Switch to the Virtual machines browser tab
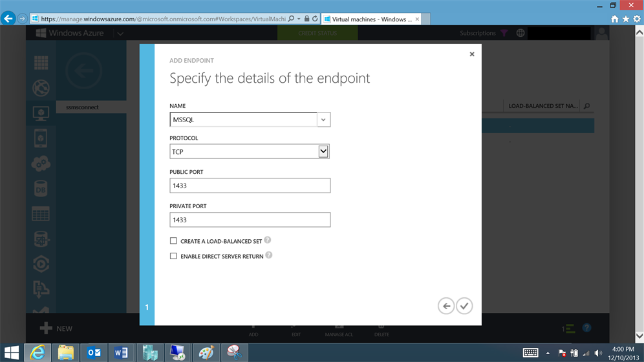This screenshot has width=644, height=362. [371, 19]
